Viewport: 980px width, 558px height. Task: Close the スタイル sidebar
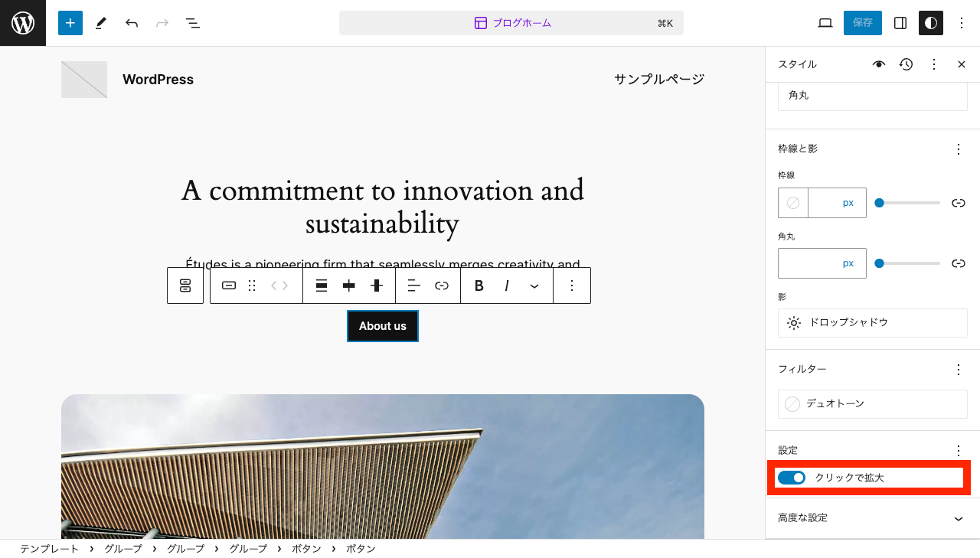click(962, 64)
